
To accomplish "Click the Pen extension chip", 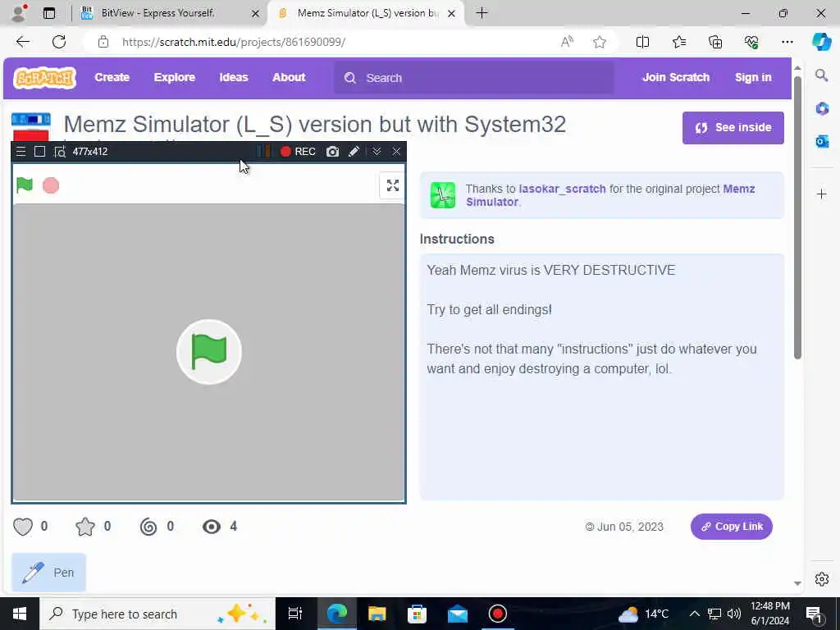I will coord(48,573).
